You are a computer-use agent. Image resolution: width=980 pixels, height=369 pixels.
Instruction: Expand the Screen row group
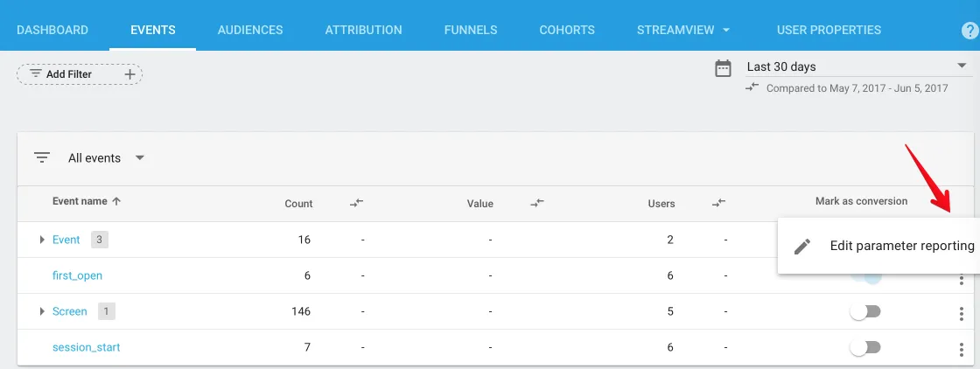click(42, 311)
